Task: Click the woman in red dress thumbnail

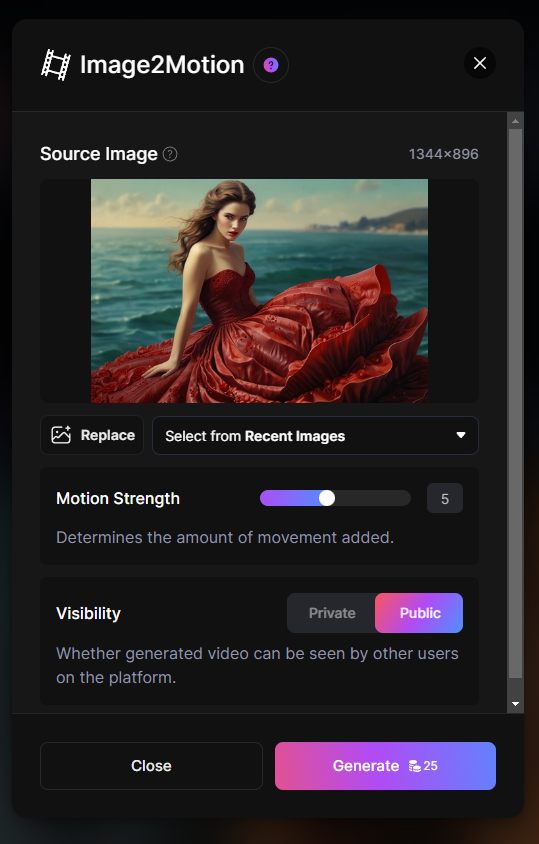Action: [x=260, y=291]
